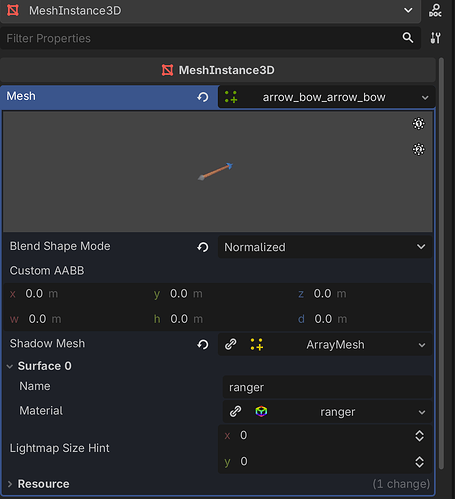Open the Normalized blend shape dropdown
Screen dimensions: 455x499
325,247
